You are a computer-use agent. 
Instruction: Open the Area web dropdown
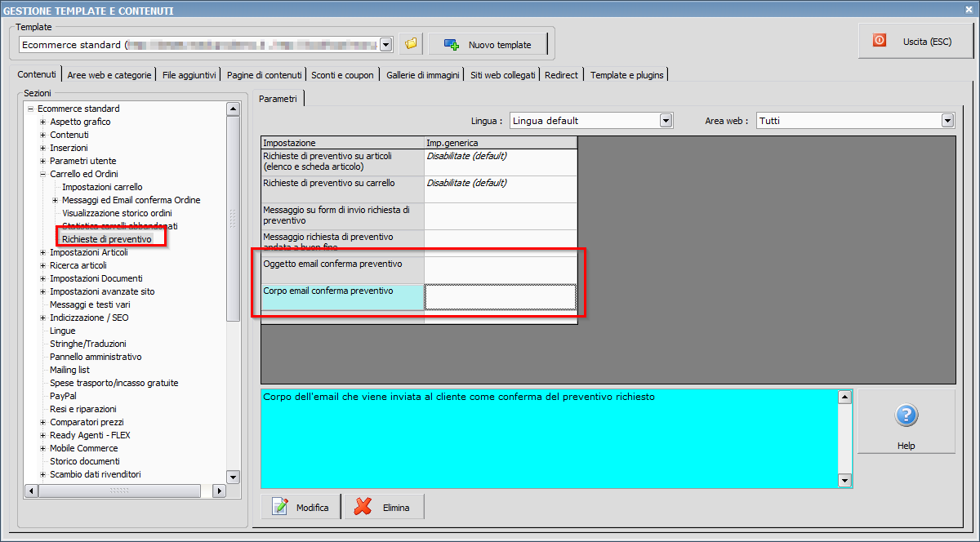[x=947, y=121]
